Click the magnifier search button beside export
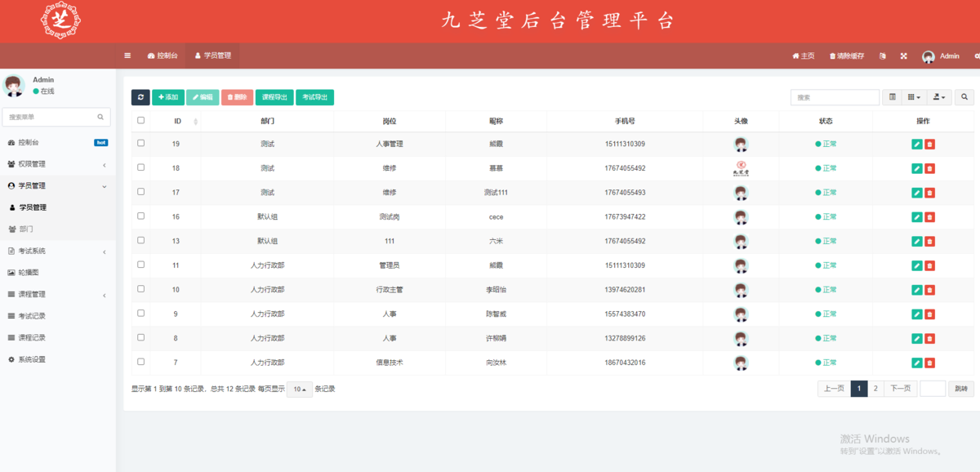Viewport: 980px width, 472px height. [964, 97]
